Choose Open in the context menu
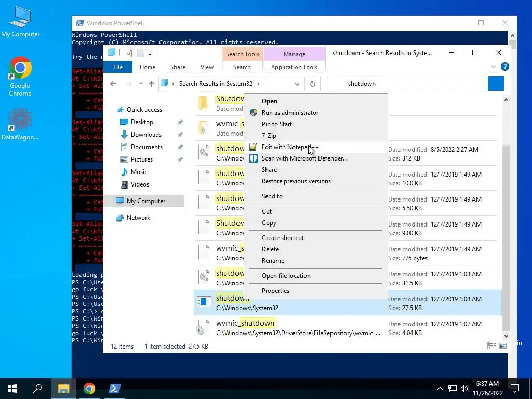The height and width of the screenshot is (399, 532). (x=316, y=101)
